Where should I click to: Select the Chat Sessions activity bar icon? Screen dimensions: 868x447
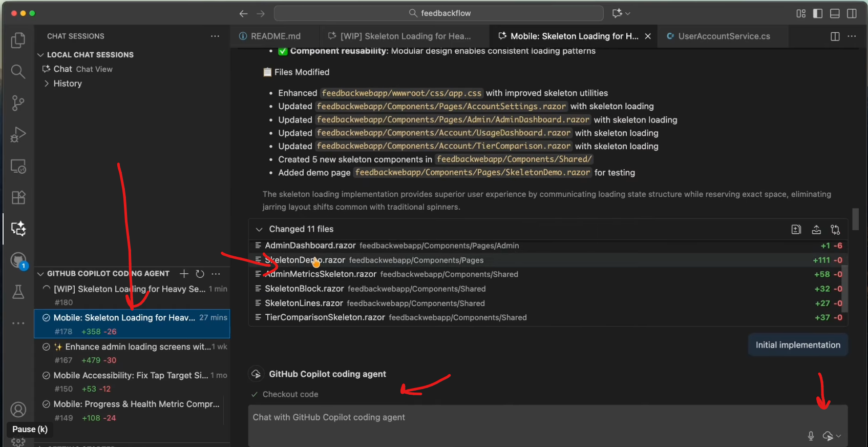point(18,229)
